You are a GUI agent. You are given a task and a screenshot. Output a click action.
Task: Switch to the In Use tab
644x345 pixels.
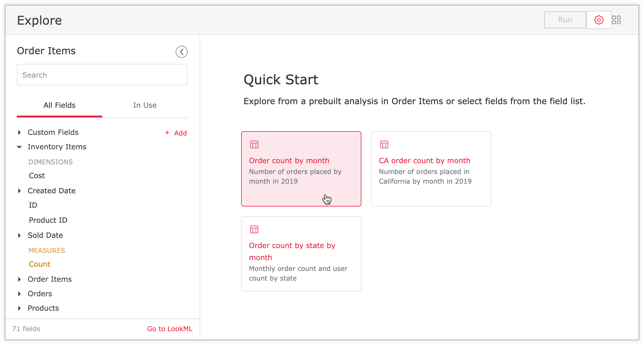coord(144,105)
